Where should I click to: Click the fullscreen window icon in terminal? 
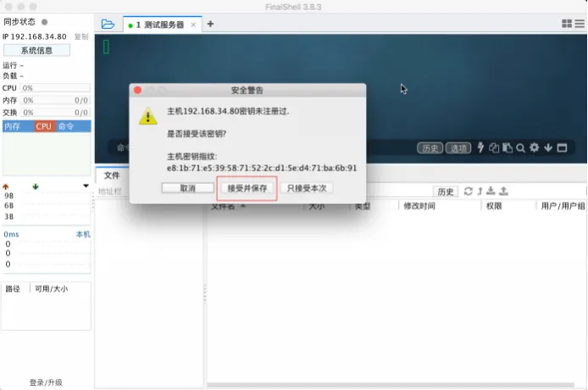tap(562, 148)
